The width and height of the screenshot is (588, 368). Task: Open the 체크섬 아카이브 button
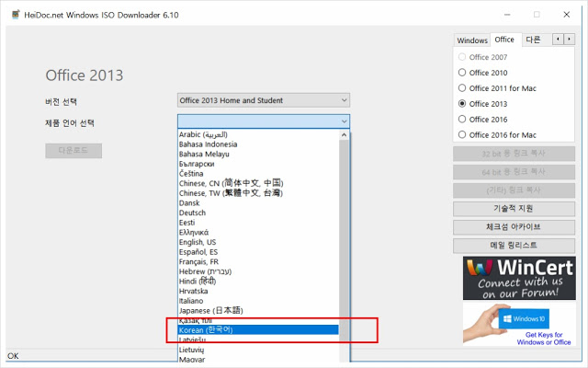(514, 227)
